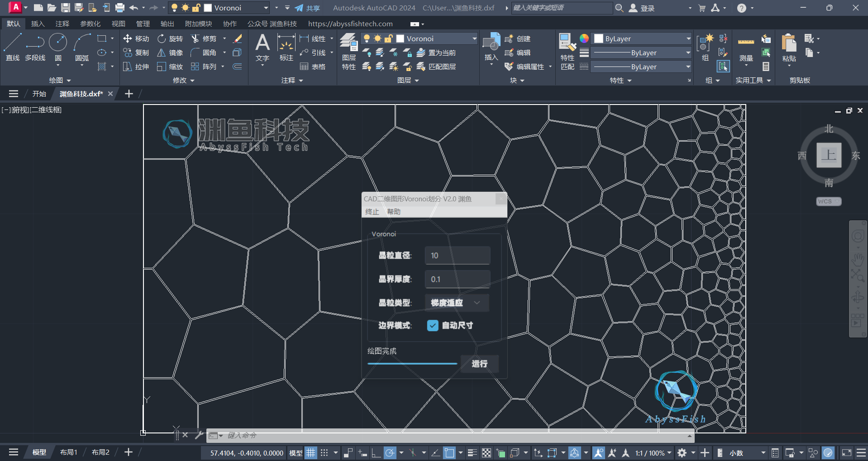Select the Polyline (多段线) tool
Image resolution: width=868 pixels, height=461 pixels.
pyautogui.click(x=35, y=48)
